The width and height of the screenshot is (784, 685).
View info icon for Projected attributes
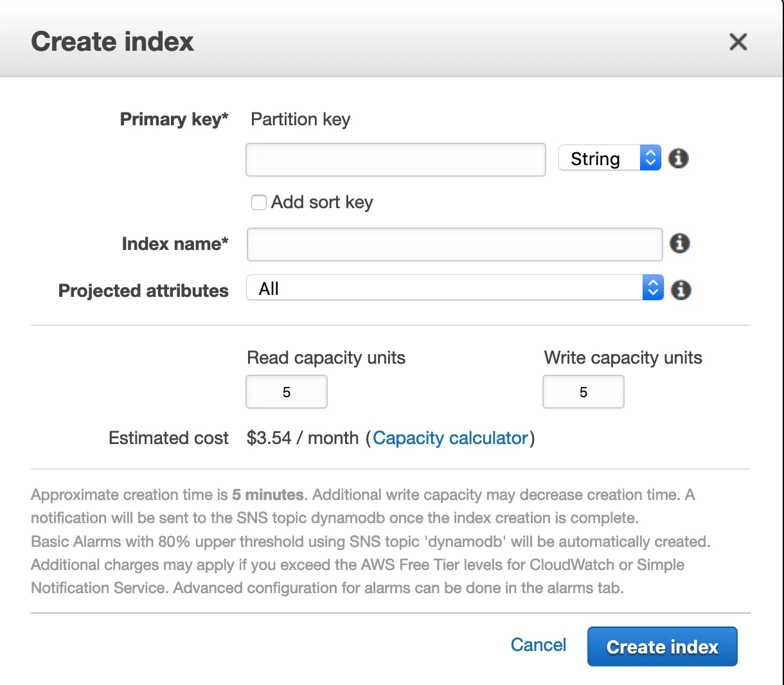click(x=681, y=290)
